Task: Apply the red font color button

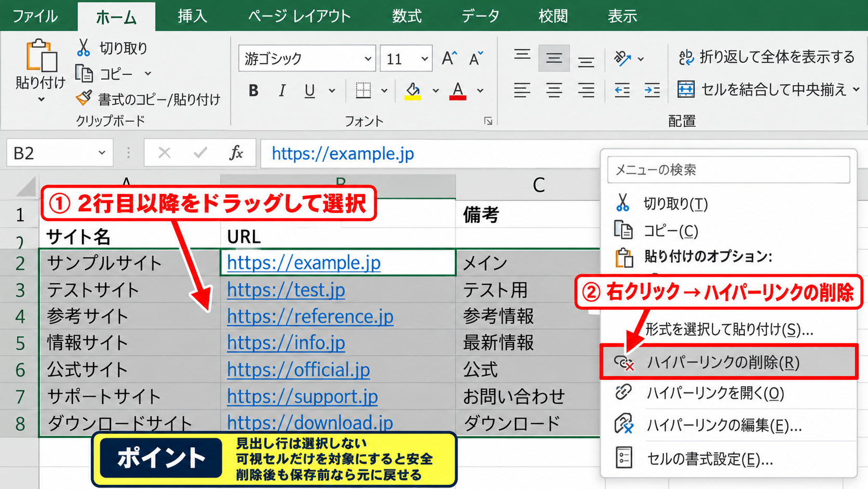Action: pyautogui.click(x=458, y=91)
